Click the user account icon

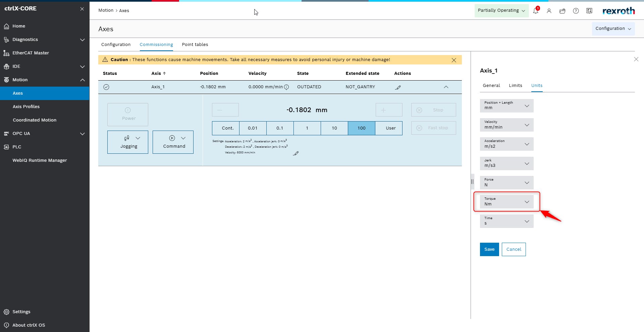click(549, 11)
